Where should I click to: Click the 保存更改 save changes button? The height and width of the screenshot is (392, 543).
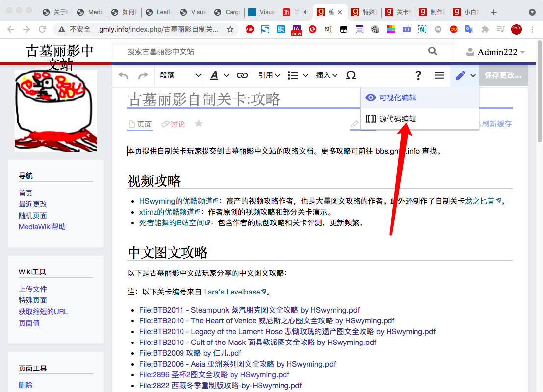(502, 75)
